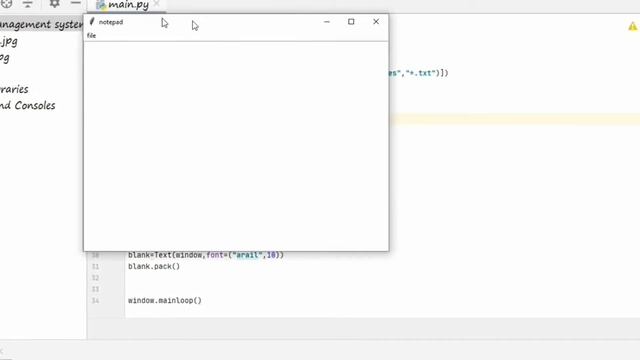Open the file menu in notepad window
This screenshot has width=640, height=360.
coord(91,36)
